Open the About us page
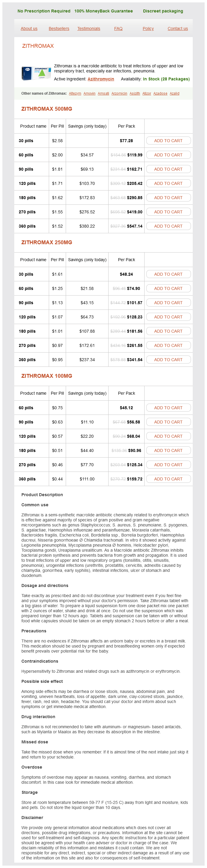 pyautogui.click(x=29, y=29)
